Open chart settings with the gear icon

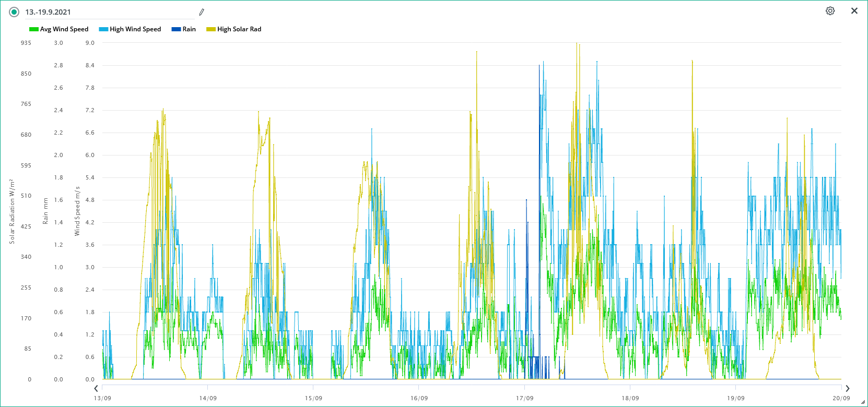pyautogui.click(x=830, y=11)
